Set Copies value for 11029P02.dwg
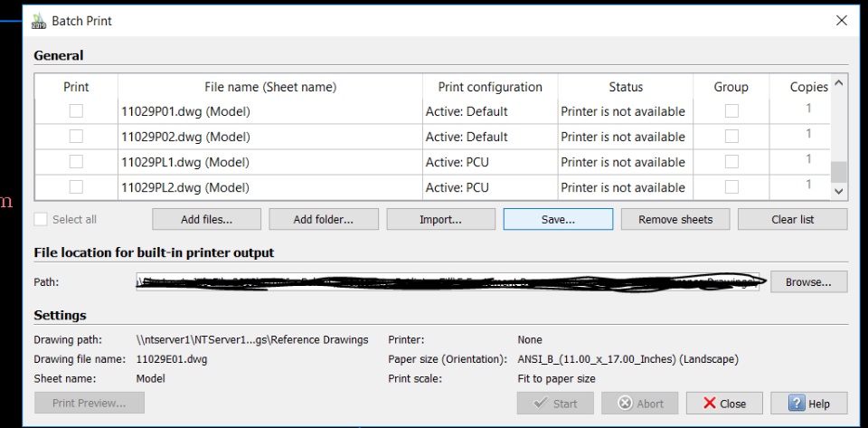This screenshot has width=868, height=428. [x=807, y=135]
